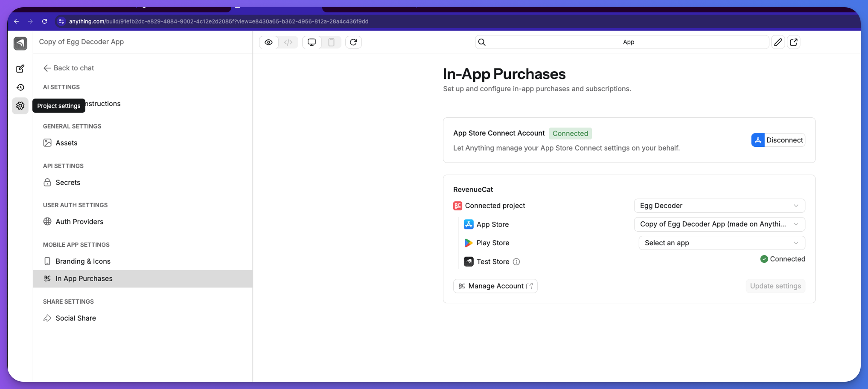Open preview in new window icon
This screenshot has height=389, width=868.
[794, 42]
